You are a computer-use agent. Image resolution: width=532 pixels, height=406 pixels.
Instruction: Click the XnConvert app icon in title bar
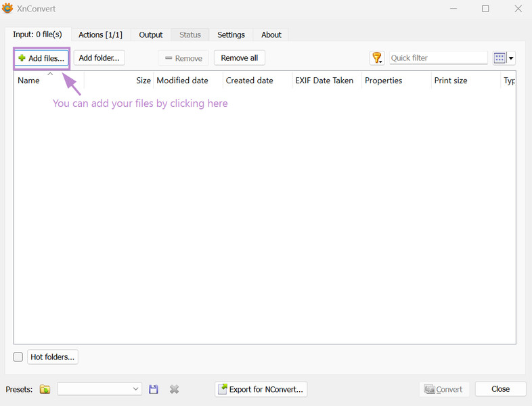pos(7,8)
